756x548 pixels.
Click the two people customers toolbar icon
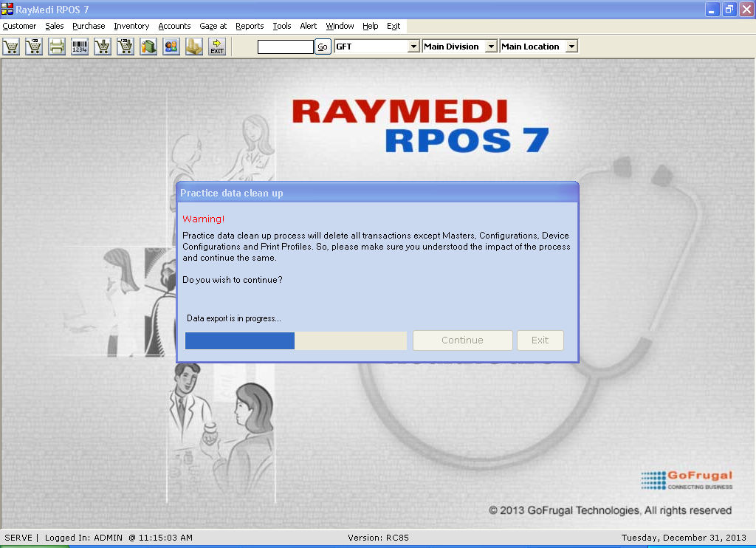pyautogui.click(x=171, y=47)
